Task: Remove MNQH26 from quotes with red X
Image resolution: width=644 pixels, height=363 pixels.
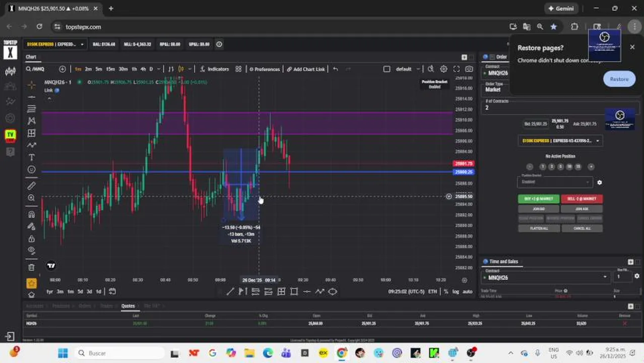Action: click(624, 323)
